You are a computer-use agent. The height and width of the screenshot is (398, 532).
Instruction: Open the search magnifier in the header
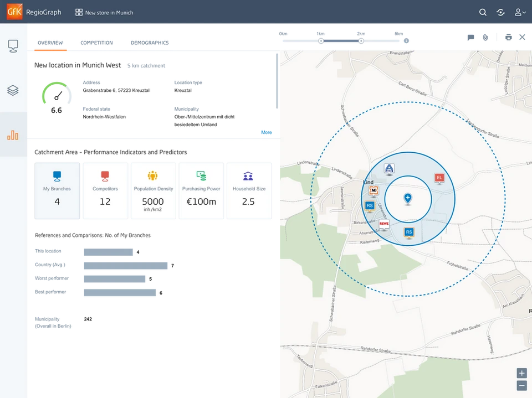click(x=483, y=13)
